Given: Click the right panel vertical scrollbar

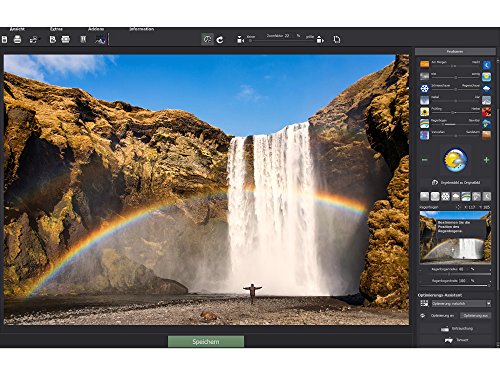Looking at the screenshot, I should [x=497, y=200].
